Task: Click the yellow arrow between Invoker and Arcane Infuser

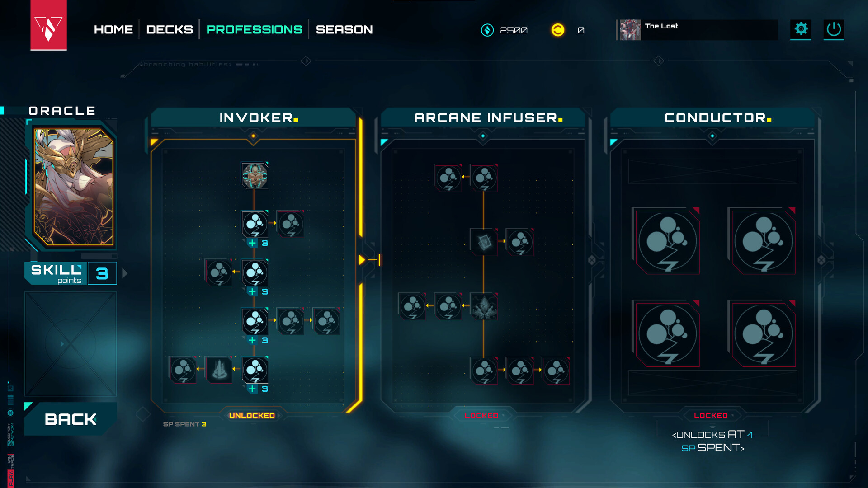Action: (x=363, y=260)
